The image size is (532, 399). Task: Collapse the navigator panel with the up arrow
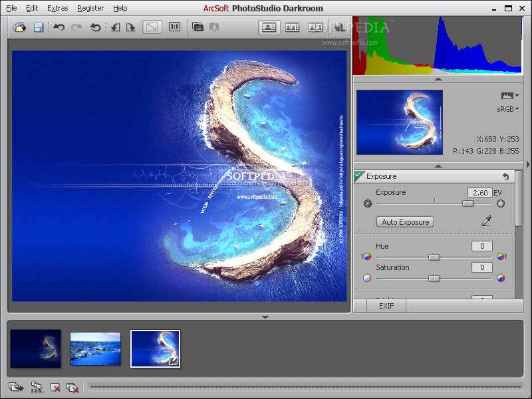pyautogui.click(x=438, y=166)
